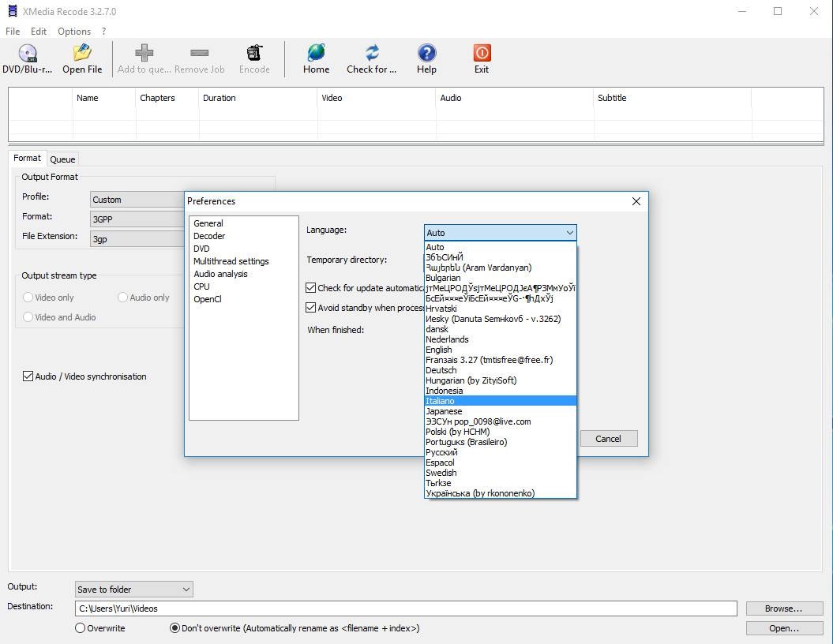Open the ? help menu
The image size is (833, 644).
click(104, 32)
